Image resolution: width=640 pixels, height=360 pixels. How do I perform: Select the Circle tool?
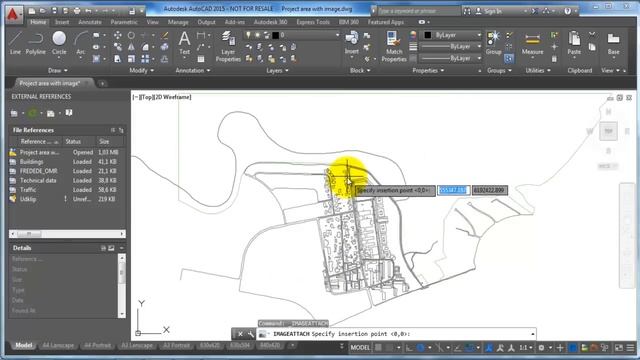tap(59, 43)
